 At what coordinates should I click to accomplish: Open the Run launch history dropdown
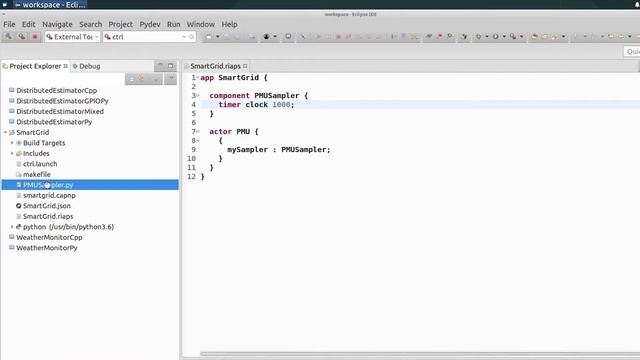[504, 37]
